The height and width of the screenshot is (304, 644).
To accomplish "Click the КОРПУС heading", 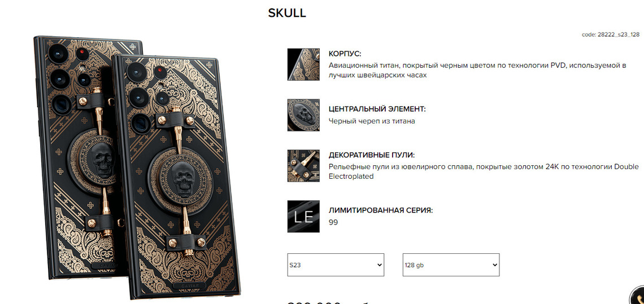I will coord(345,54).
